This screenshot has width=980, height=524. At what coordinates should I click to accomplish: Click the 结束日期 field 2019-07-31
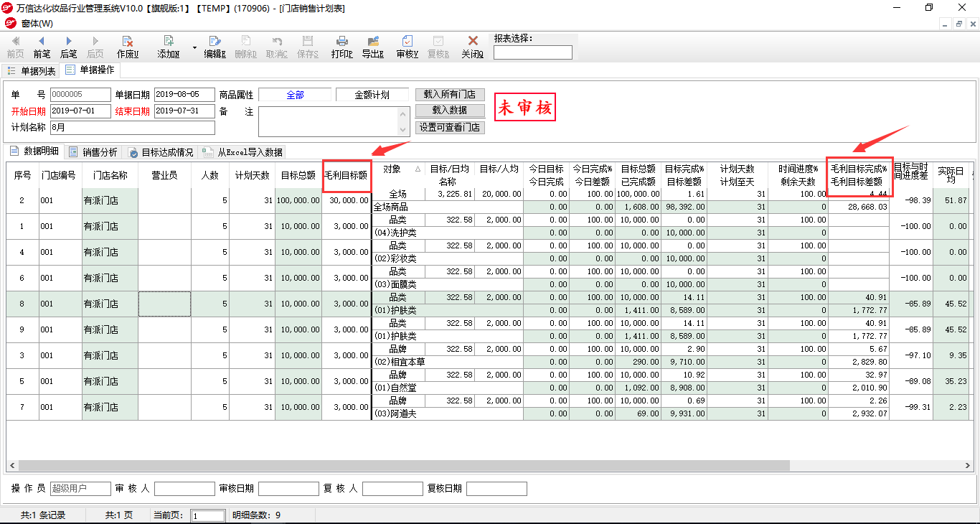pos(184,111)
